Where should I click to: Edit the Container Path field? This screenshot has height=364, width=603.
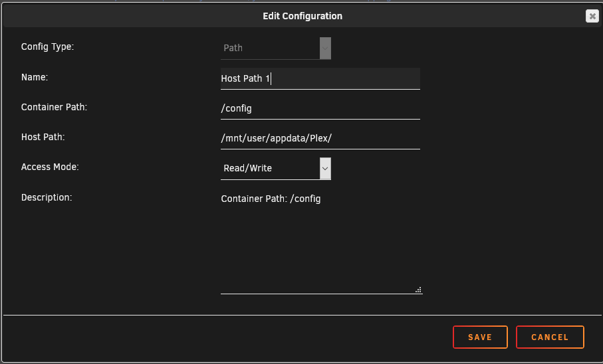coord(320,108)
